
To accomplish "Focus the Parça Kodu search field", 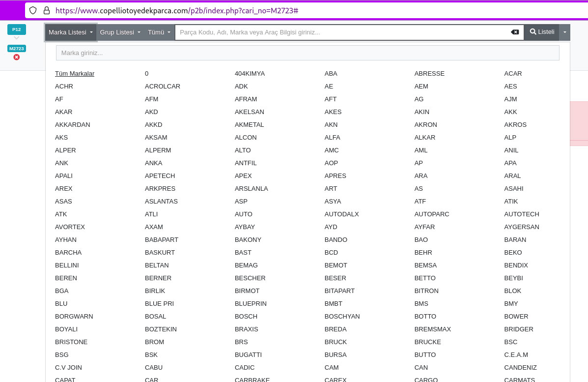I will [343, 32].
